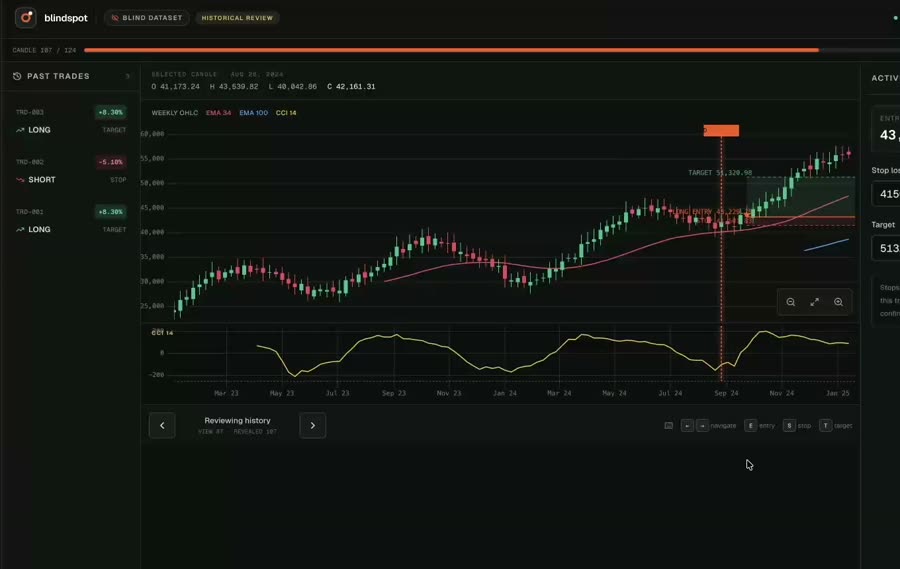Click the blindspot logo icon
The height and width of the screenshot is (569, 900).
(x=25, y=18)
